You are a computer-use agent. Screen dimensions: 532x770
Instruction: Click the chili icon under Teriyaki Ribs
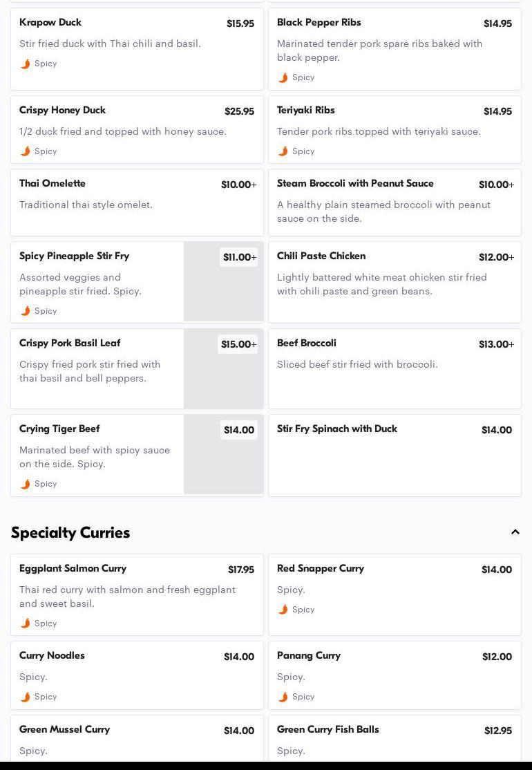click(283, 151)
